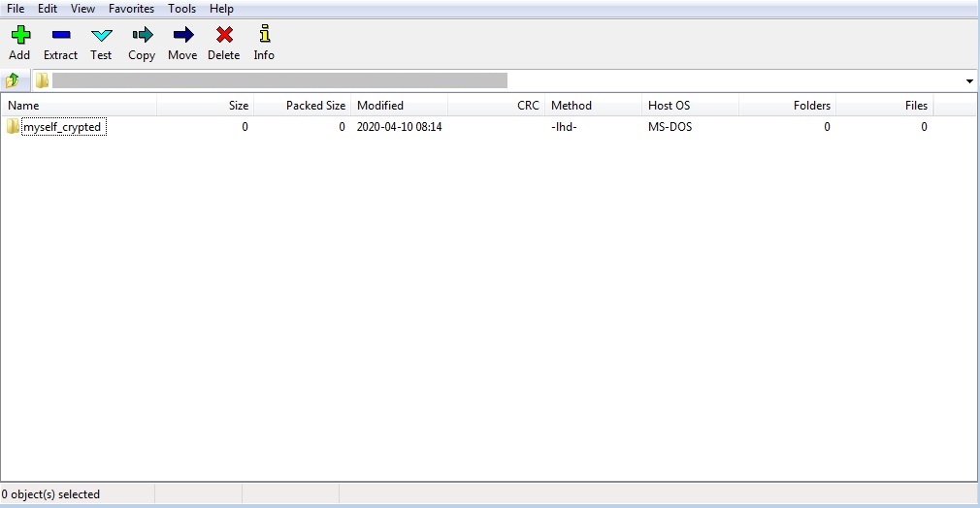Image resolution: width=980 pixels, height=508 pixels.
Task: Expand the address bar path dropdown
Action: tap(969, 80)
